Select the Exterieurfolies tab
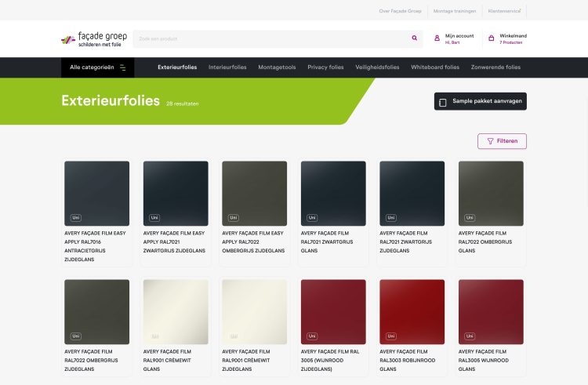This screenshot has width=588, height=385. 177,67
